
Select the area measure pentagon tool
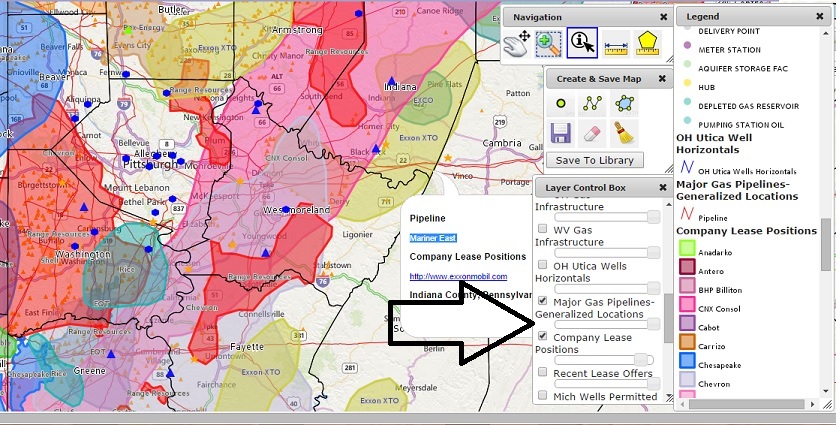pos(647,44)
